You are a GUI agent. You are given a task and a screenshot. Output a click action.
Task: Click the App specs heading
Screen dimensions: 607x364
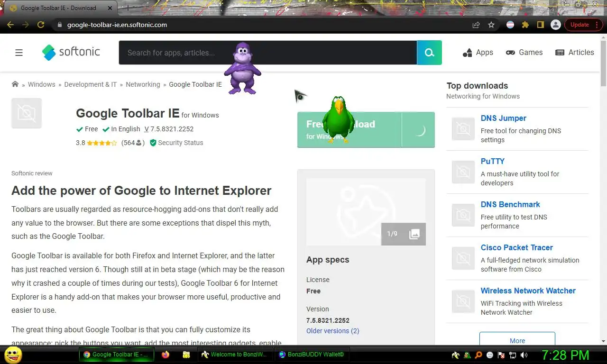tap(328, 260)
